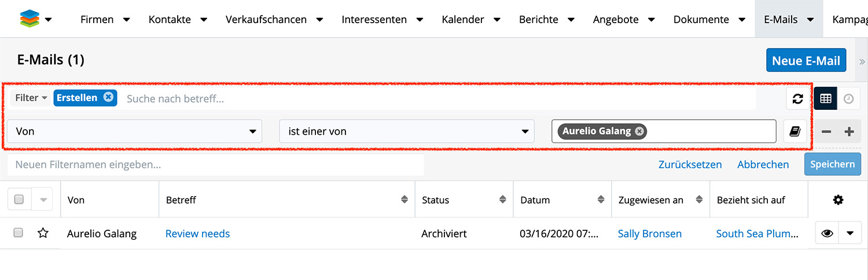The width and height of the screenshot is (868, 280).
Task: Remove filter row with minus icon
Action: point(826,132)
